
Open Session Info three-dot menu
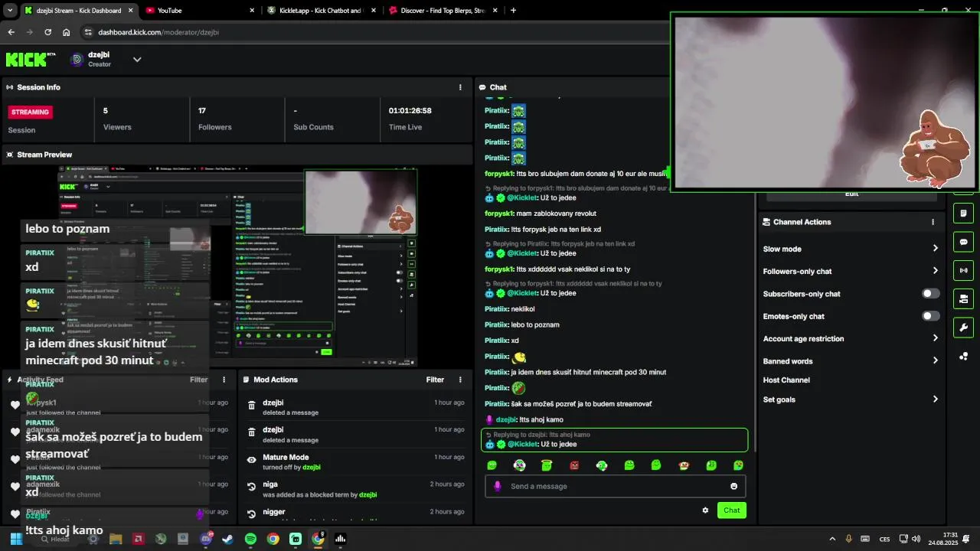pyautogui.click(x=460, y=87)
